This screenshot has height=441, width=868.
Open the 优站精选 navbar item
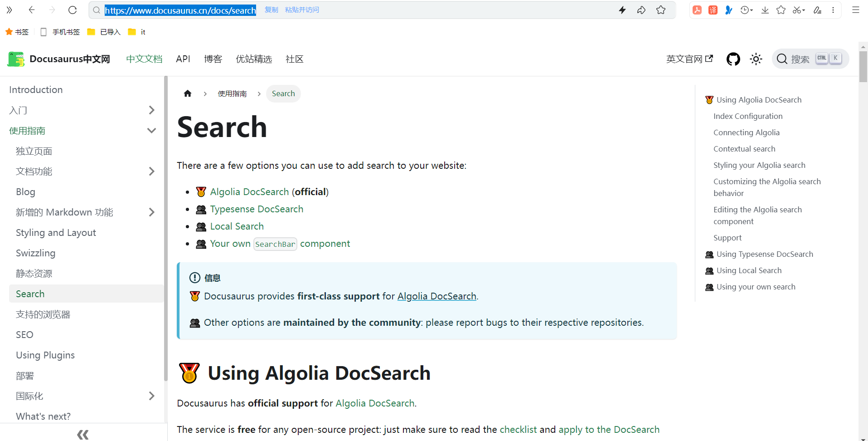(254, 59)
